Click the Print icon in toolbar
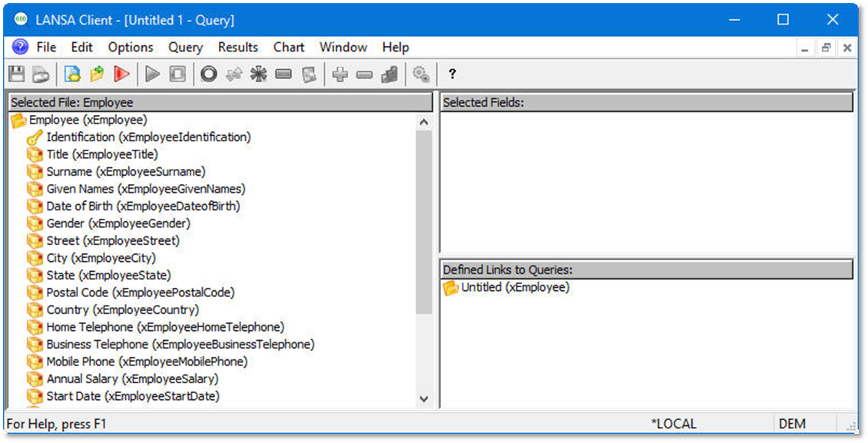This screenshot has width=868, height=443. coord(41,74)
